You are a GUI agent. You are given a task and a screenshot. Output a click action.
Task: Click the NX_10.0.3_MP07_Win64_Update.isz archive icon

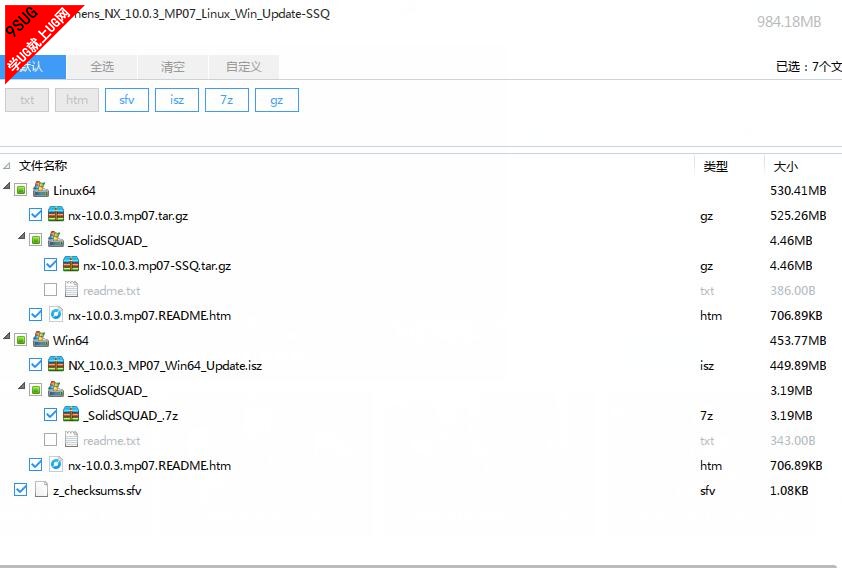coord(56,365)
